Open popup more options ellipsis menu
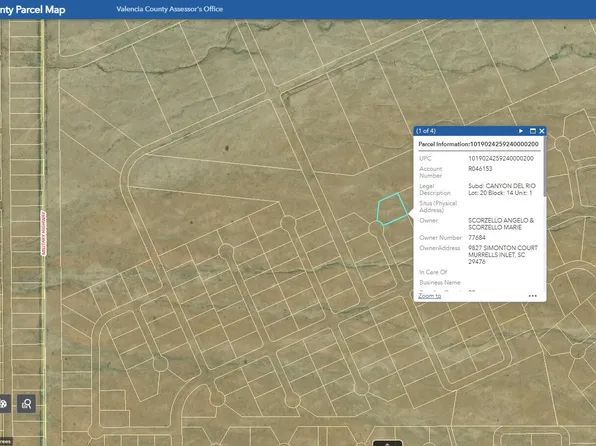This screenshot has height=446, width=596. pyautogui.click(x=533, y=296)
